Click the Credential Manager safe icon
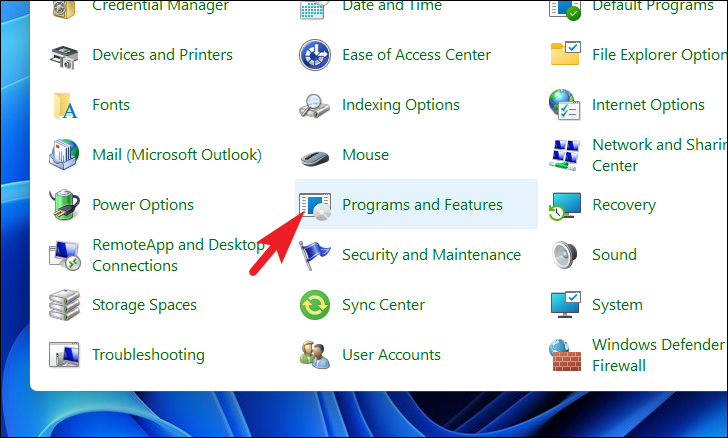The image size is (728, 438). [64, 8]
